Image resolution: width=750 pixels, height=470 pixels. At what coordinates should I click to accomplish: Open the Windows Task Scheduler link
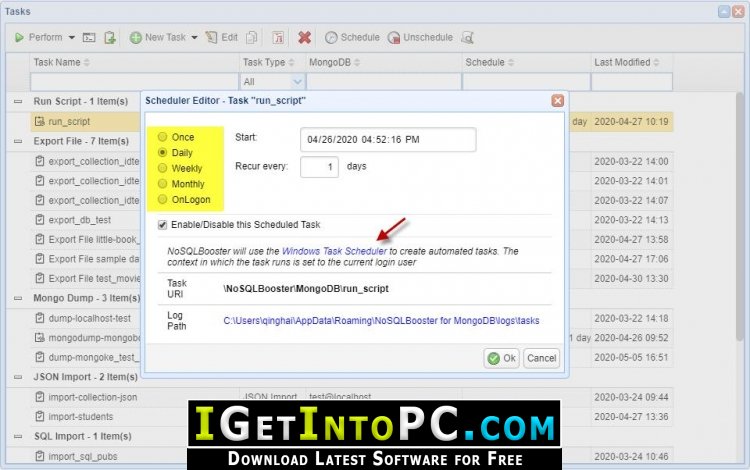click(x=334, y=251)
